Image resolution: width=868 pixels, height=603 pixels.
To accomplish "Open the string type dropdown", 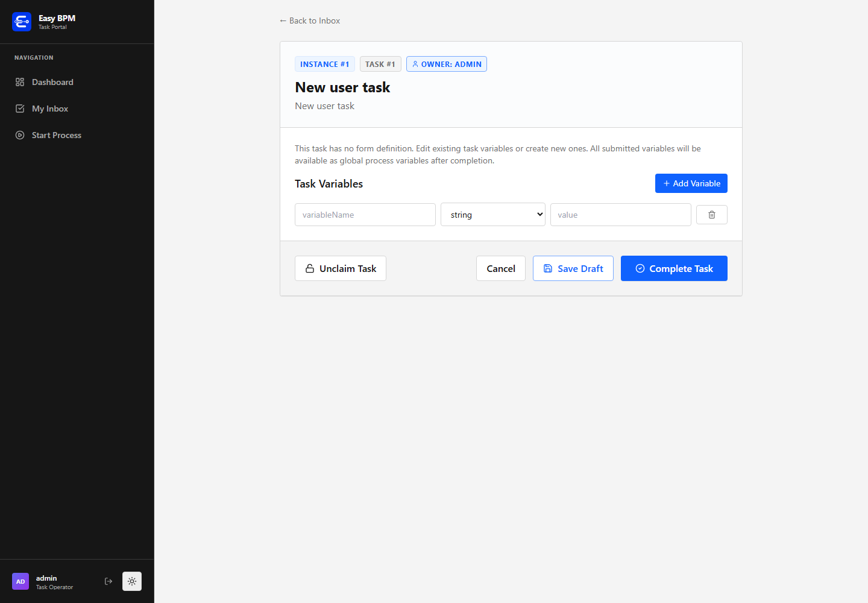I will pos(493,215).
